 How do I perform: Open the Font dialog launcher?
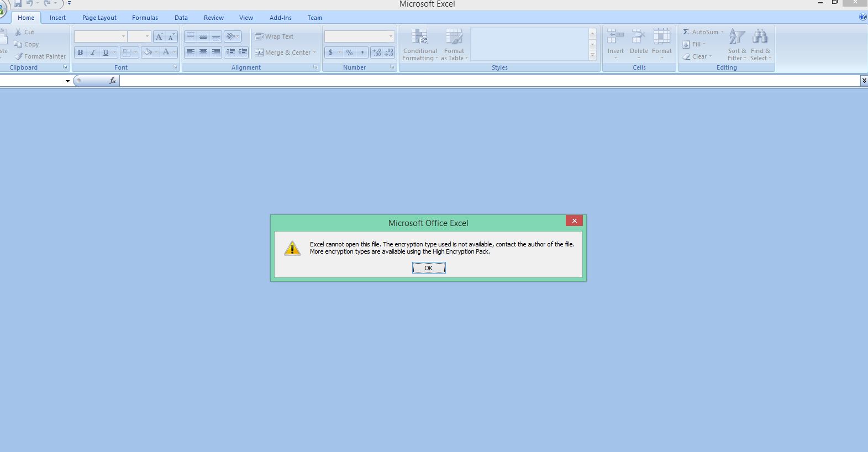tap(175, 67)
